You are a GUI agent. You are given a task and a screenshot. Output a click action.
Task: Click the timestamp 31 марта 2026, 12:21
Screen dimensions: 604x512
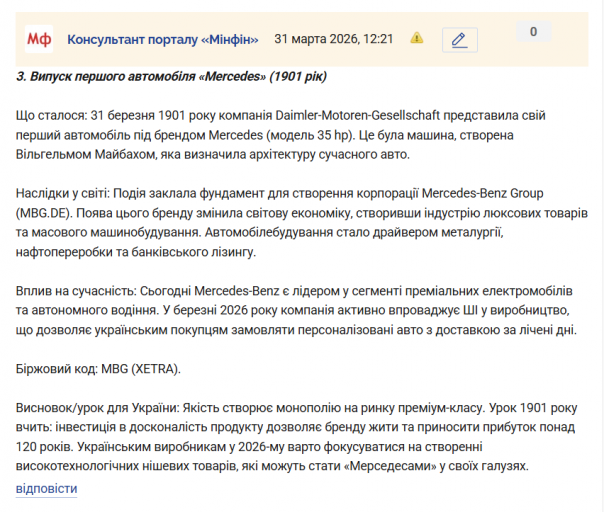[x=334, y=39]
